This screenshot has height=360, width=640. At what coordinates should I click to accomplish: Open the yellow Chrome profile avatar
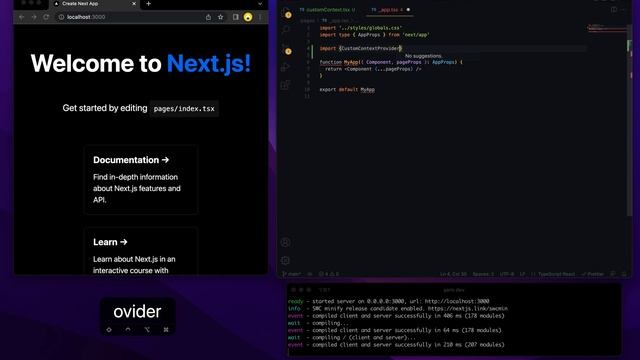248,17
